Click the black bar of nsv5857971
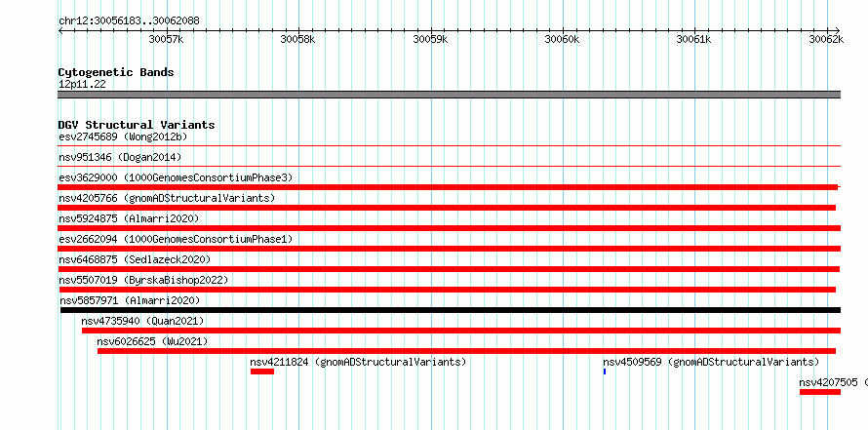The height and width of the screenshot is (430, 868). (450, 310)
